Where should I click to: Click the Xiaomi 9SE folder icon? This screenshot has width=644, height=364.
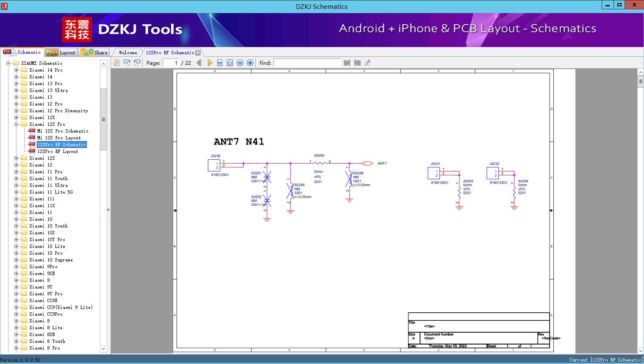point(24,273)
